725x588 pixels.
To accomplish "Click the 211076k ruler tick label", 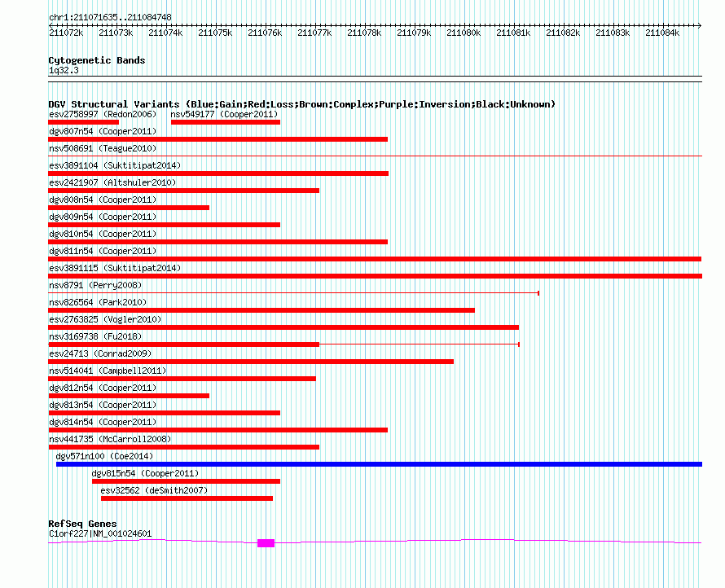I will [x=265, y=33].
